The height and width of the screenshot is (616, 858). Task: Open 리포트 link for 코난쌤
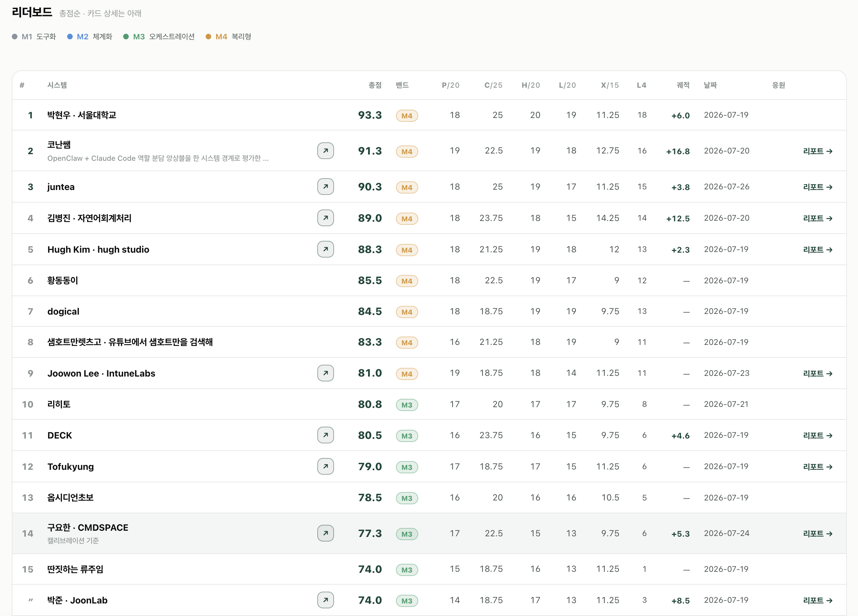pyautogui.click(x=818, y=151)
